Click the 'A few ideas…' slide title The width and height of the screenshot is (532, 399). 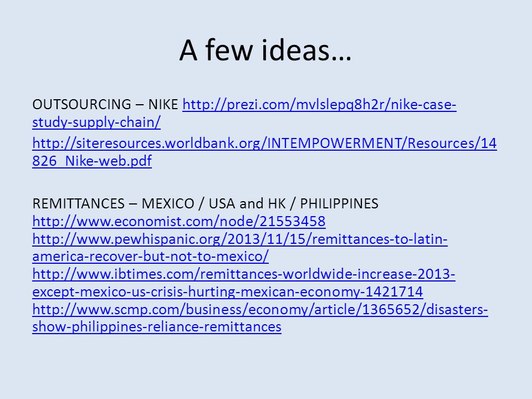pos(265,50)
